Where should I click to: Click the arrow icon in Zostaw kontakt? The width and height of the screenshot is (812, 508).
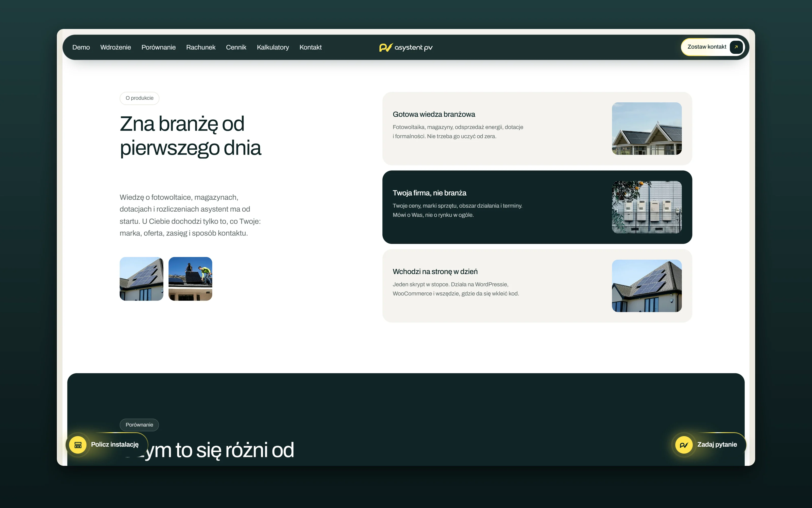(736, 47)
